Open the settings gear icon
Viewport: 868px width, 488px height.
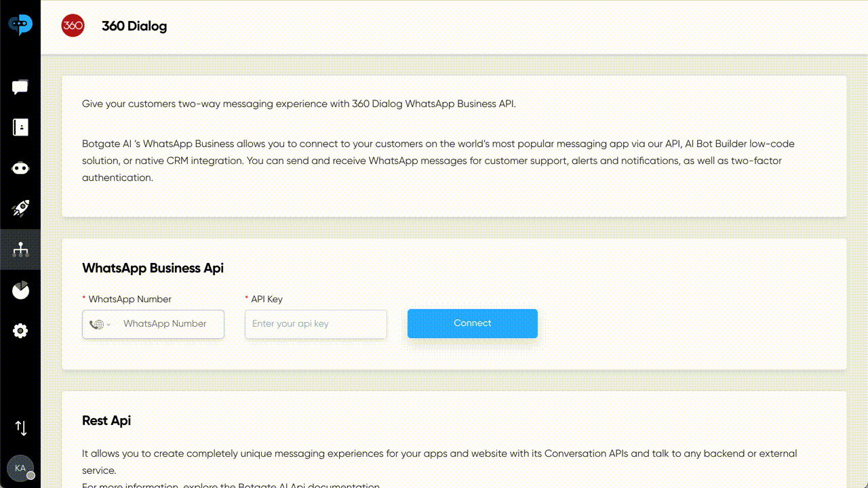(20, 331)
